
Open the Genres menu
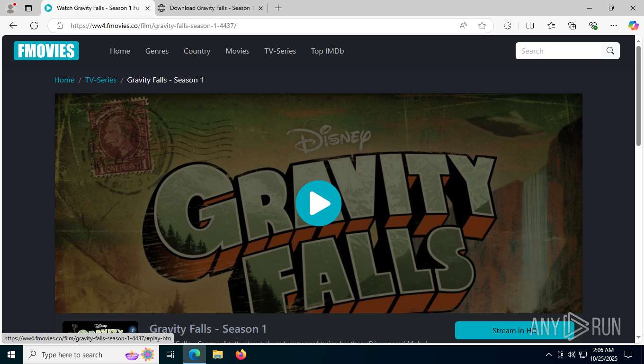(x=157, y=51)
